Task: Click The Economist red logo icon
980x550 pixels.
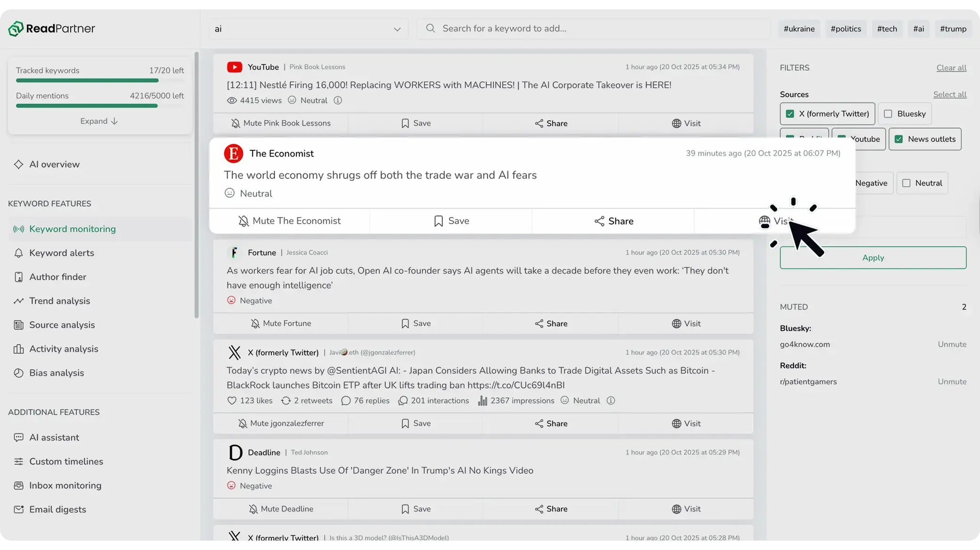Action: pos(233,154)
